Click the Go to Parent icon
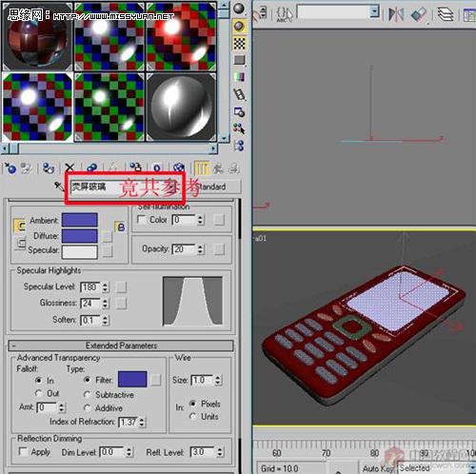 point(218,168)
